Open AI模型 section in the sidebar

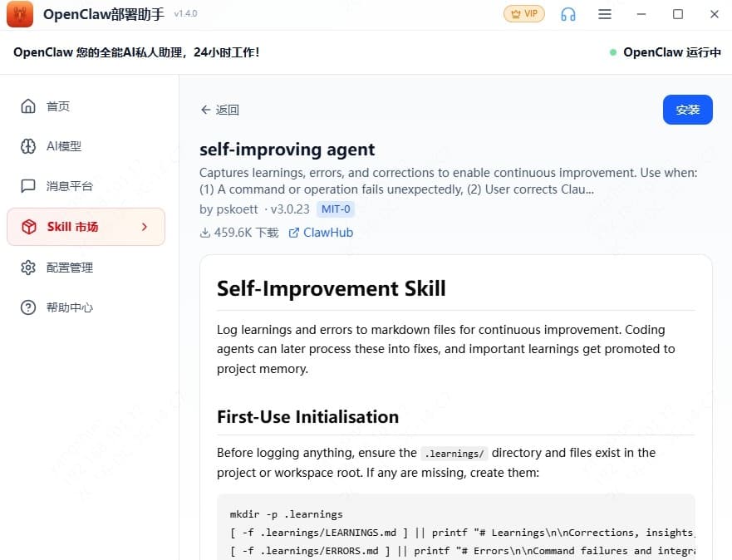tap(86, 146)
